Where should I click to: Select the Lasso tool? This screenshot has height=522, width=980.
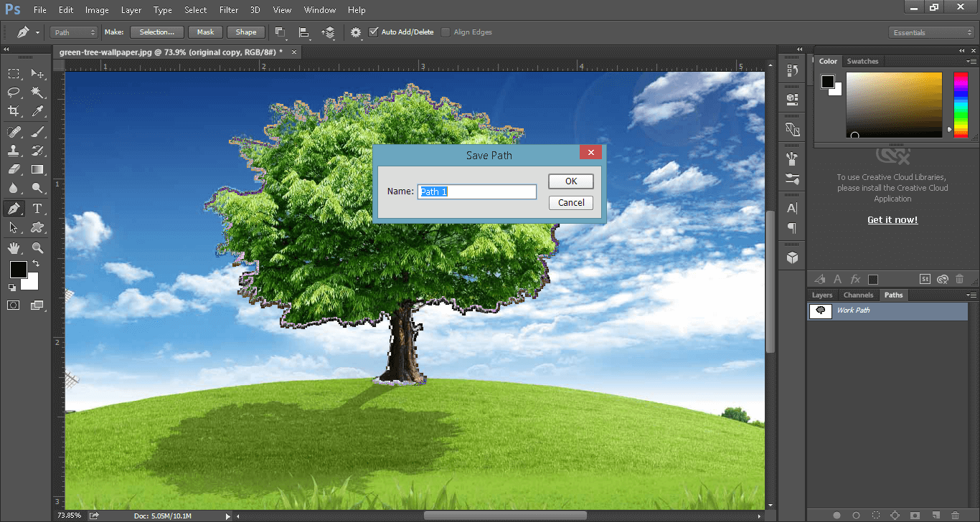[14, 92]
